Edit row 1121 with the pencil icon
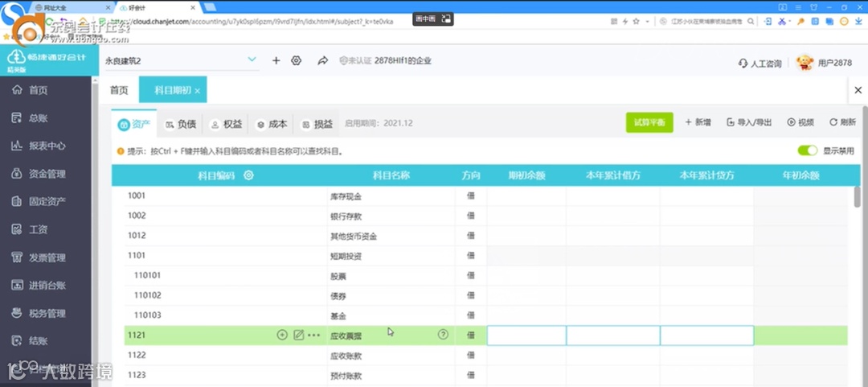This screenshot has width=868, height=387. [x=299, y=335]
